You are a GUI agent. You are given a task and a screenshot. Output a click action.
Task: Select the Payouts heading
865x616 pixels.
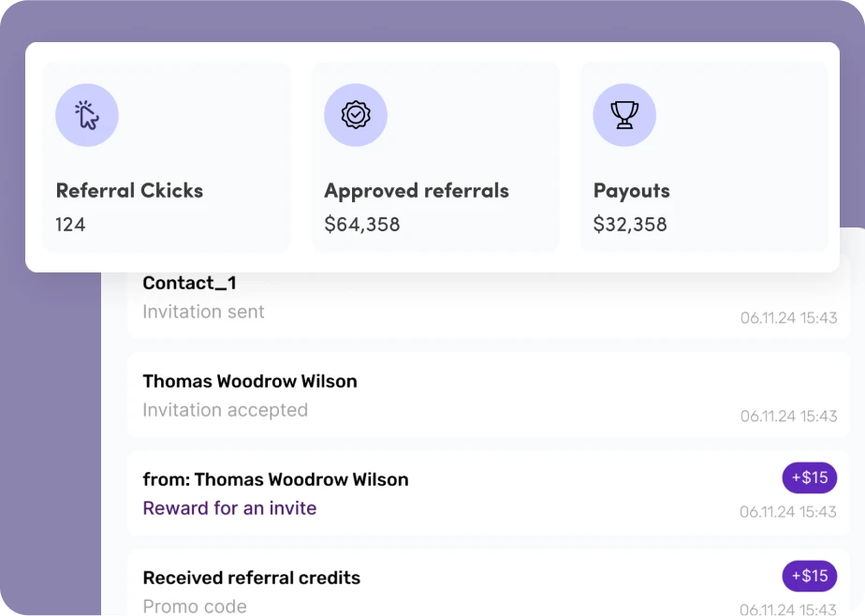[632, 191]
